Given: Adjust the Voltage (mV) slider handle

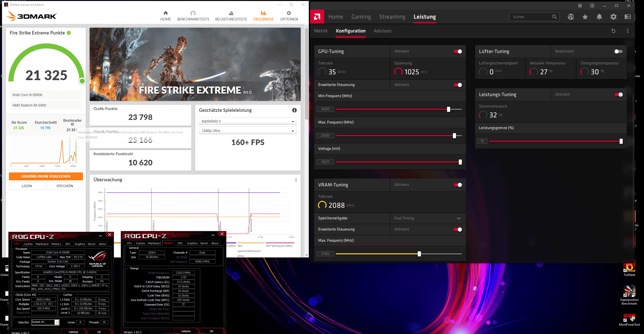Looking at the screenshot, I should (460, 162).
